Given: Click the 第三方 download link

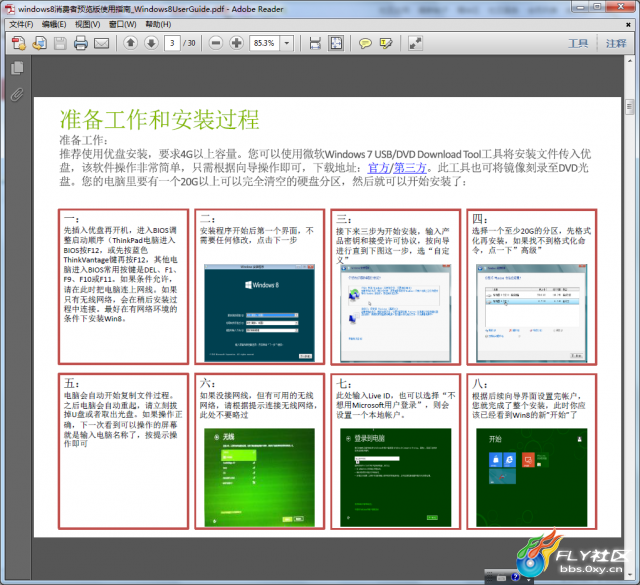Looking at the screenshot, I should click(410, 168).
